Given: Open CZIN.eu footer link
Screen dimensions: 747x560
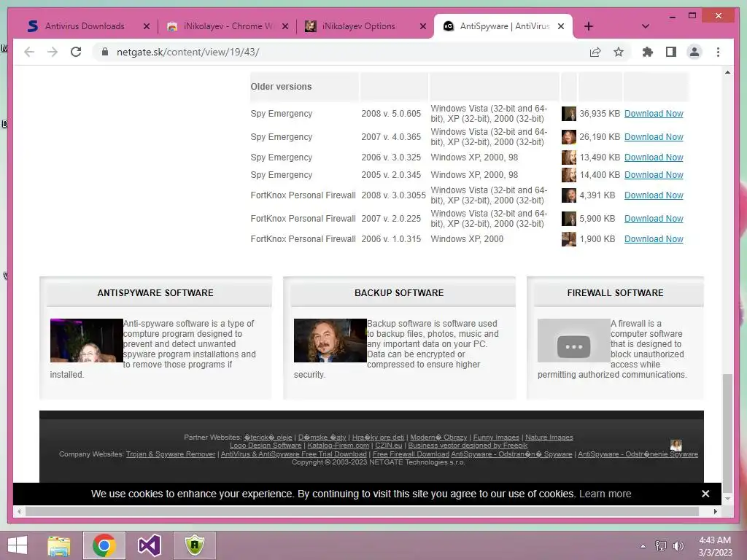Looking at the screenshot, I should pos(388,446).
